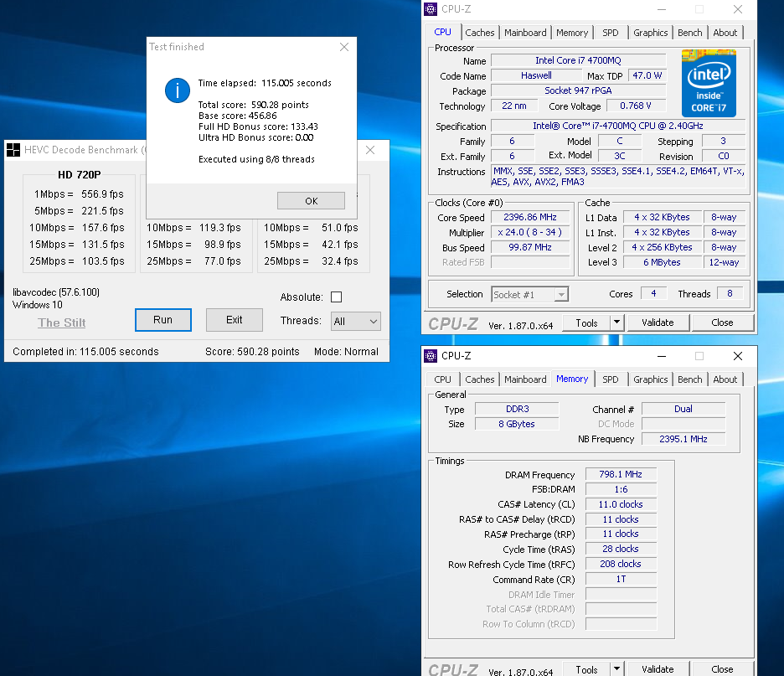Click the Completed in: 115.005 seconds status text
Viewport: 784px width, 676px height.
[x=85, y=352]
